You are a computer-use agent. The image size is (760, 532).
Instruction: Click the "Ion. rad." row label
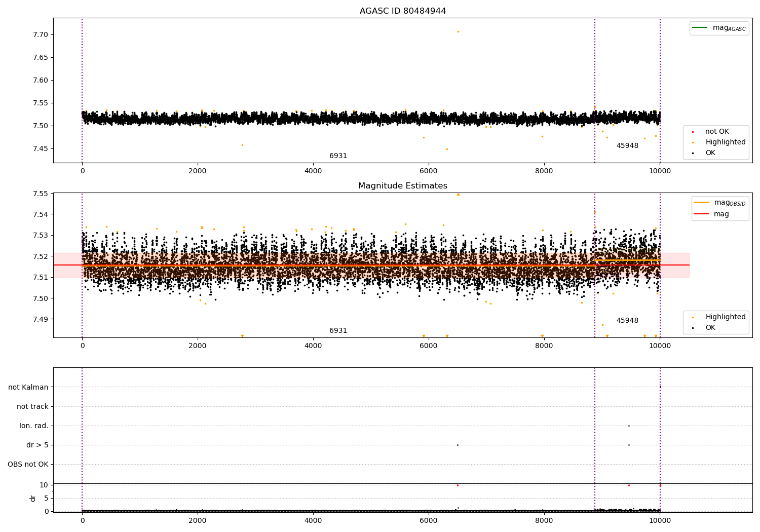pos(34,426)
